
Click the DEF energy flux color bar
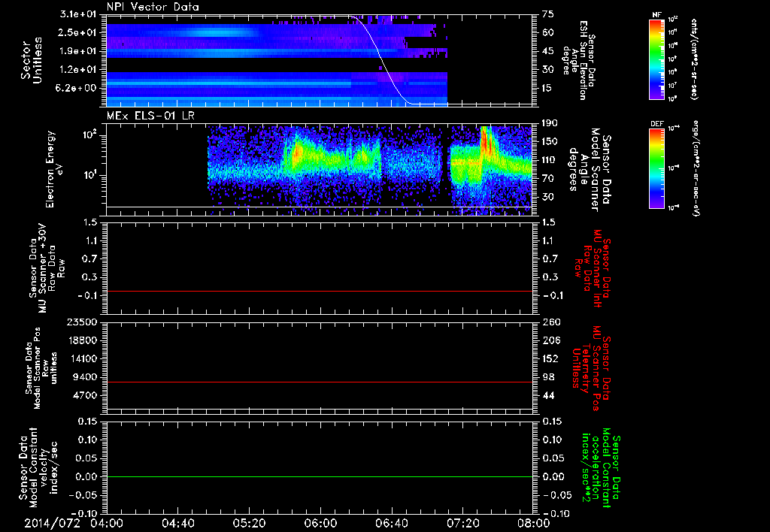click(x=657, y=168)
